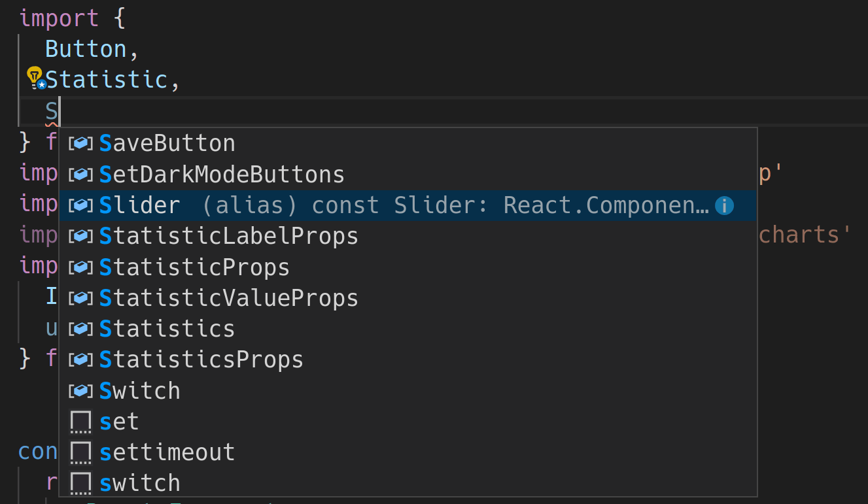Select the SaveButton autocomplete suggestion
The image size is (868, 504).
167,144
